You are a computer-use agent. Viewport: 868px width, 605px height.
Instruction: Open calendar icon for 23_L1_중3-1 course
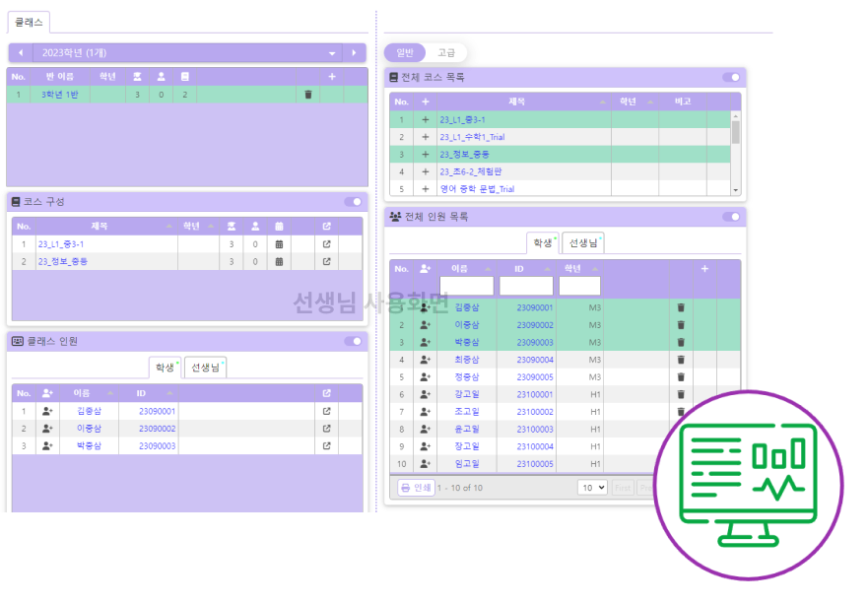279,244
